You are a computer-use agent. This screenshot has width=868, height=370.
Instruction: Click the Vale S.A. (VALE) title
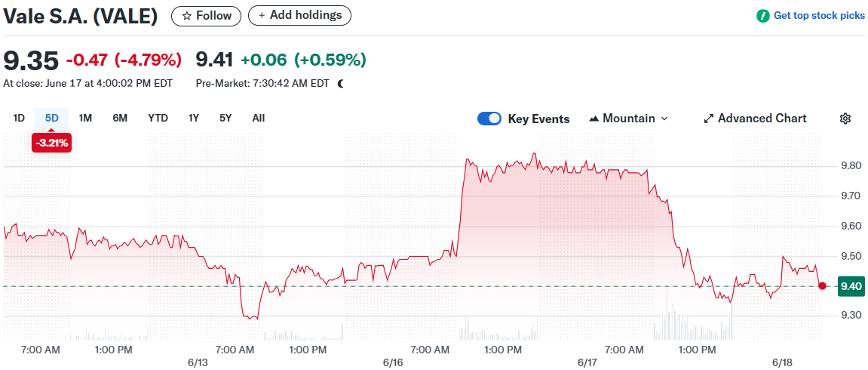[x=81, y=16]
